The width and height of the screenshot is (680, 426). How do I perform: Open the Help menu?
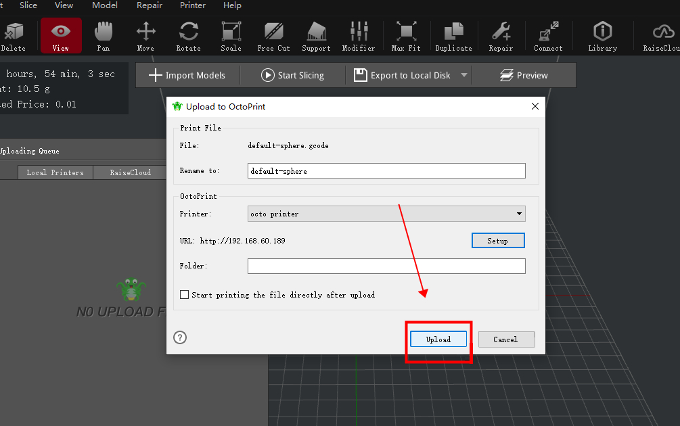[x=232, y=5]
